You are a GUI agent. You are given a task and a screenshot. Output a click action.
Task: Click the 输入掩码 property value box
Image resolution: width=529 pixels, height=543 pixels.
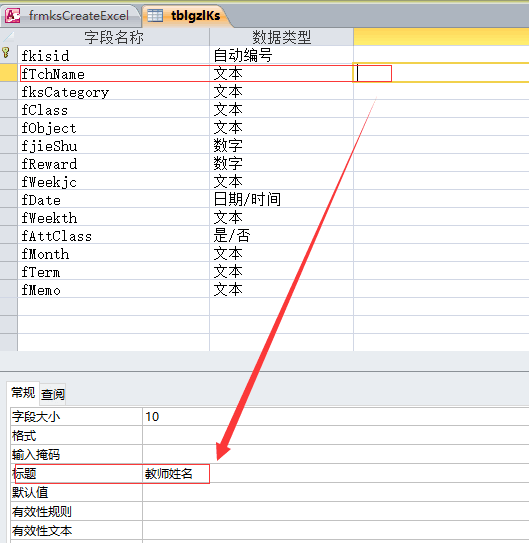[x=335, y=454]
